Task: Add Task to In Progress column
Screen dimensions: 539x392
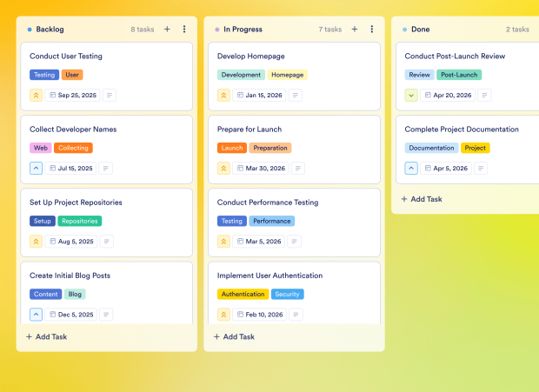Action: [x=234, y=336]
